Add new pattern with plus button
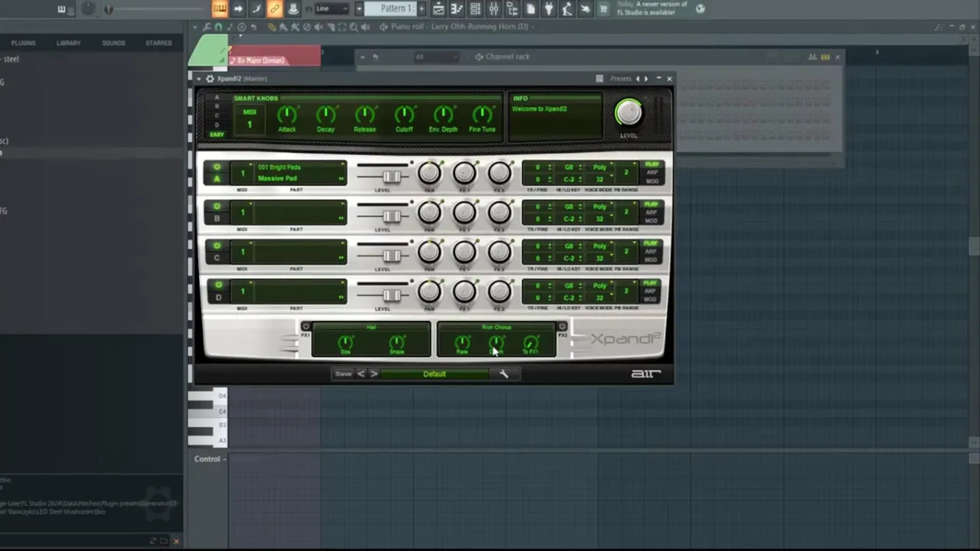 [422, 8]
